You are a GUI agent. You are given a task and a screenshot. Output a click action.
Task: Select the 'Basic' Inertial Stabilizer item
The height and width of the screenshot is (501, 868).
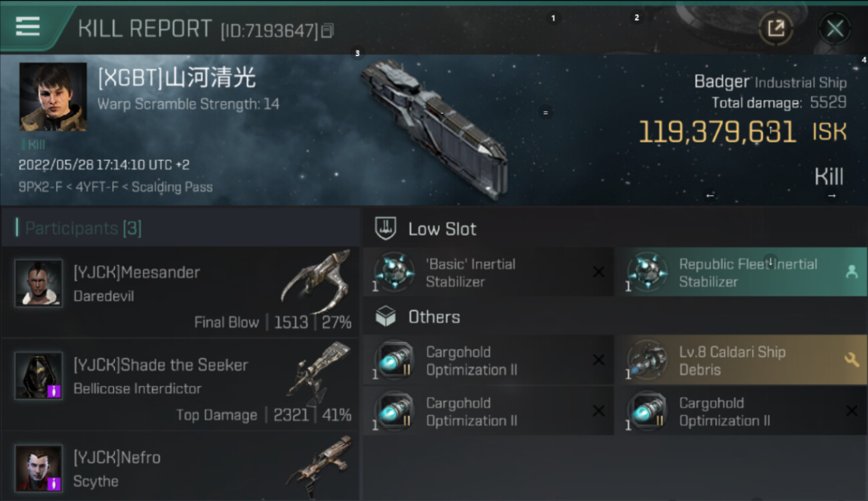click(x=488, y=272)
